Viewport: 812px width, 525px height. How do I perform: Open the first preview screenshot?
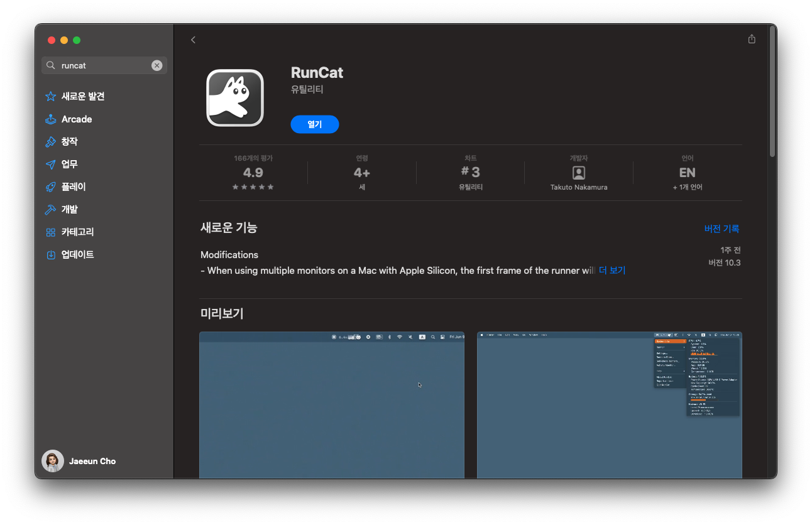(332, 405)
